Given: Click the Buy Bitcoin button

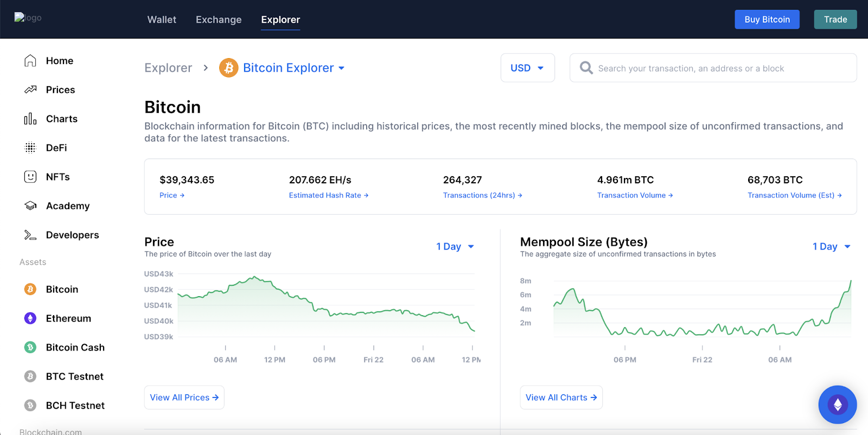Looking at the screenshot, I should (x=767, y=20).
